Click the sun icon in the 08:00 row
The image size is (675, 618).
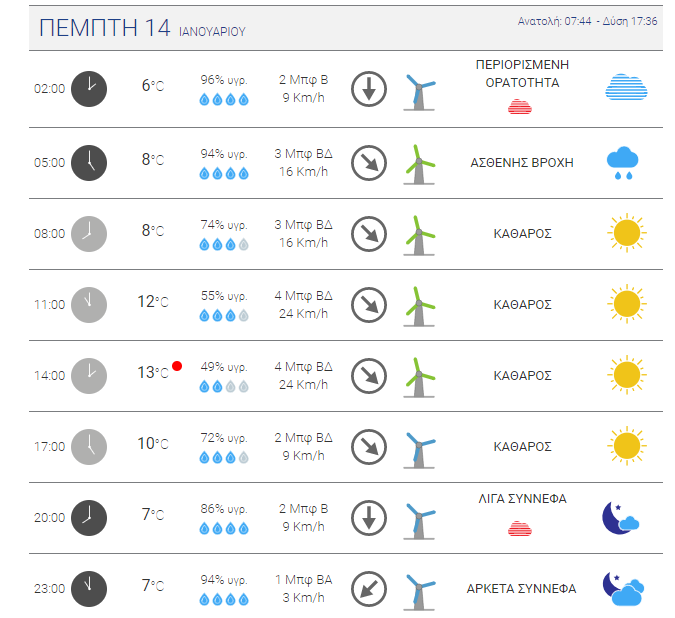pyautogui.click(x=627, y=233)
